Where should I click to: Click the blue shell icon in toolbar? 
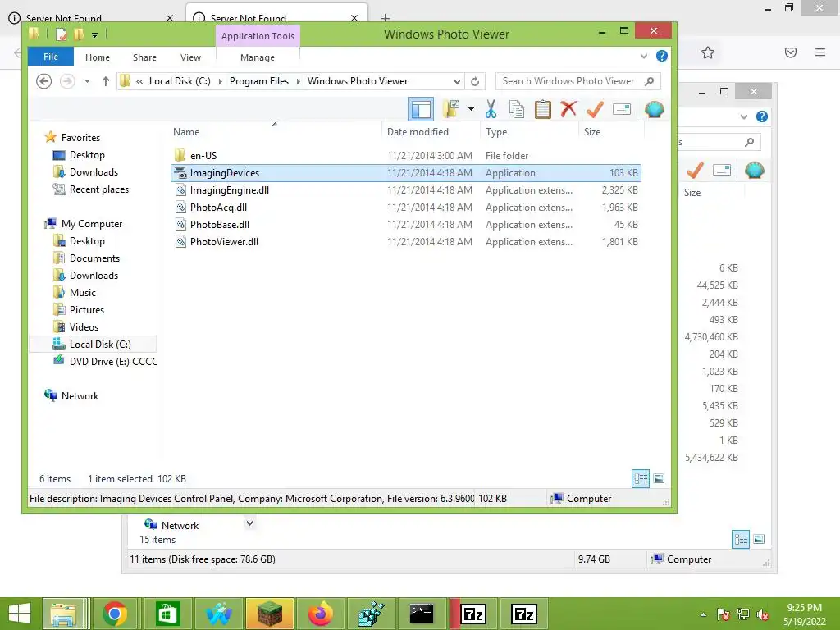(x=654, y=109)
